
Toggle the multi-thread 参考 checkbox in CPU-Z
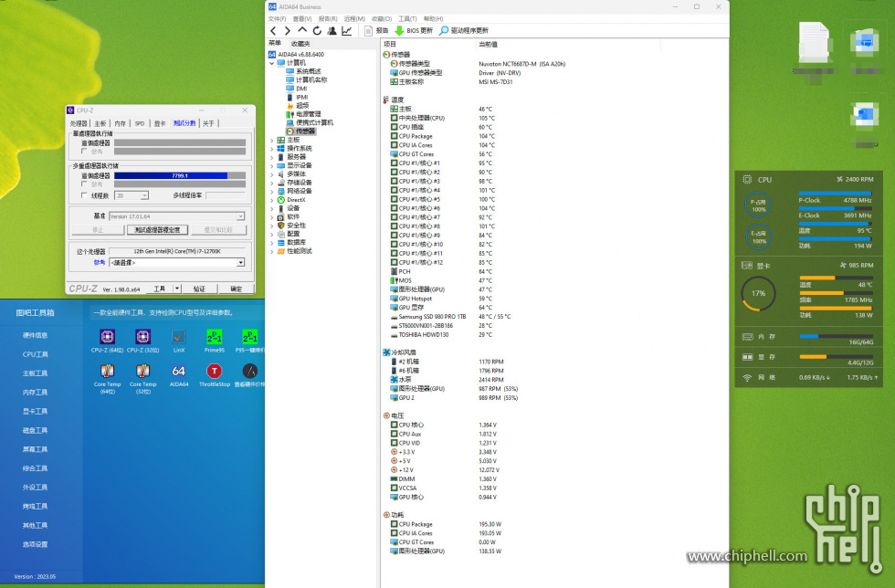click(84, 184)
